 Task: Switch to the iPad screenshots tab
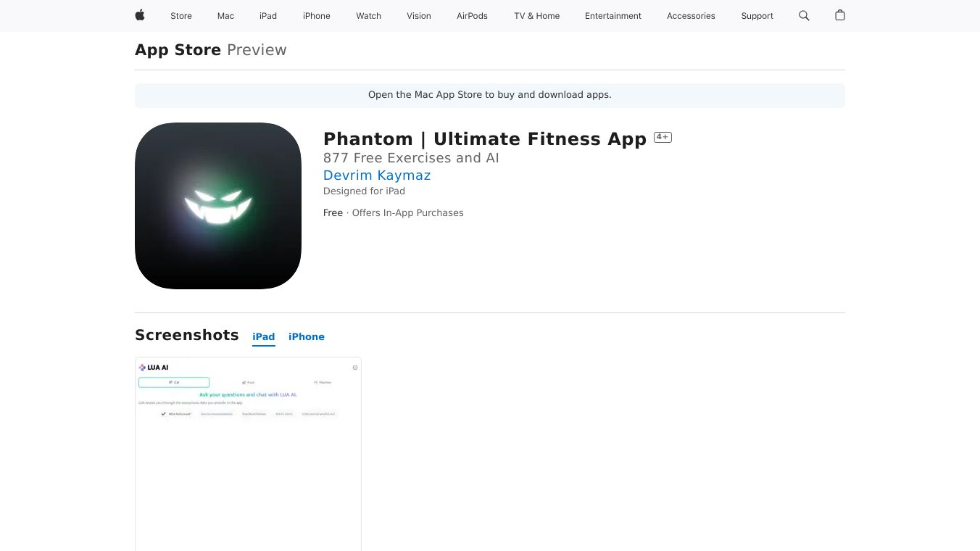pos(264,337)
